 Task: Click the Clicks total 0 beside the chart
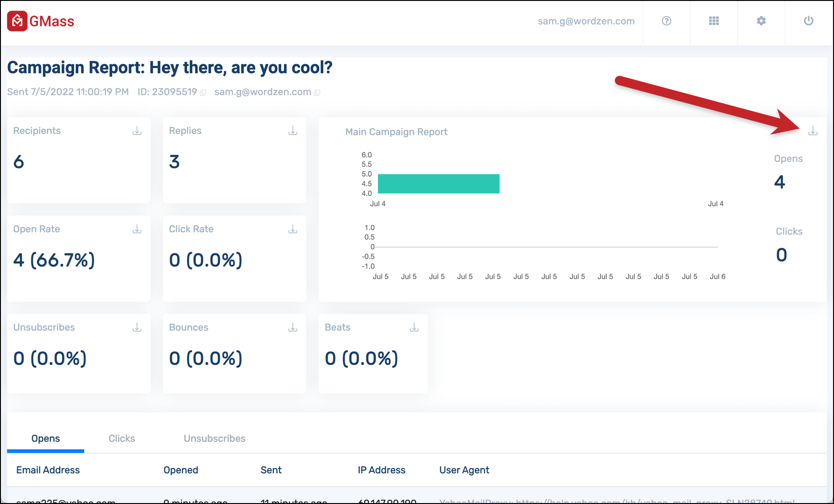click(781, 255)
